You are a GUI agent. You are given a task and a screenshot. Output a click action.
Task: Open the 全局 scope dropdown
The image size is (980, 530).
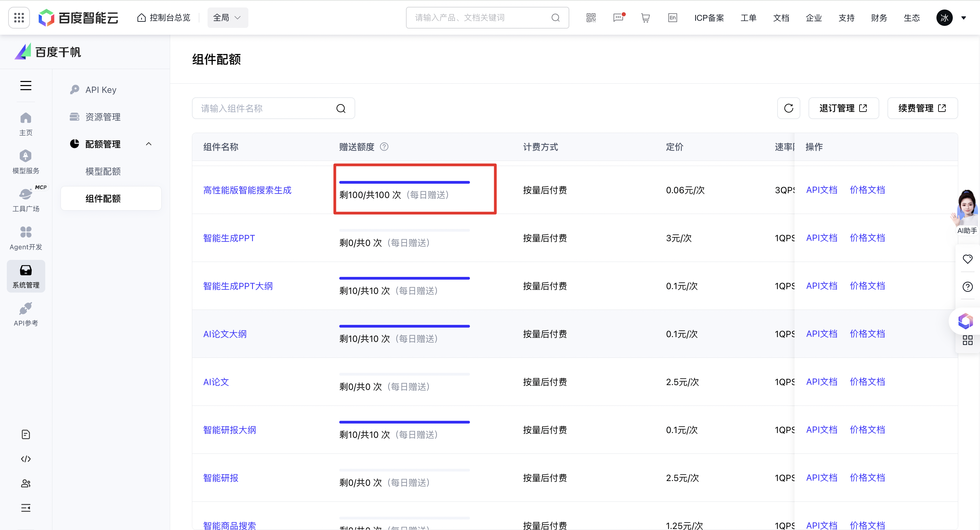(x=227, y=17)
